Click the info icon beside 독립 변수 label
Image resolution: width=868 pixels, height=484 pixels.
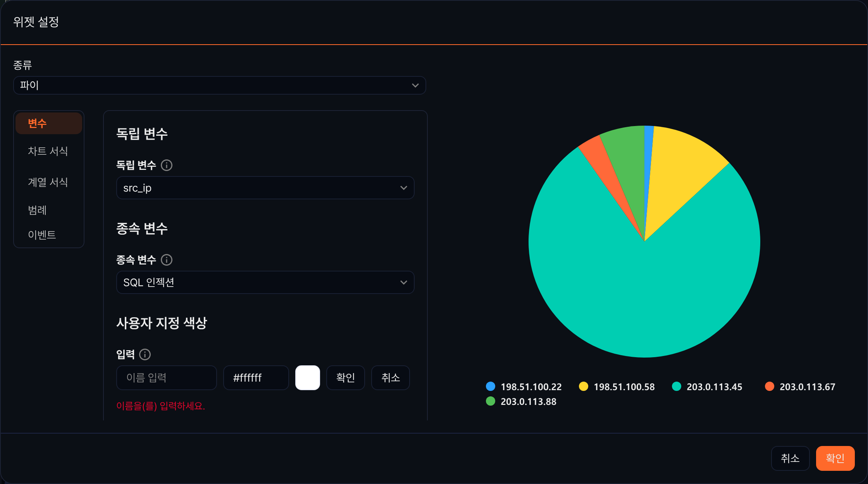(167, 165)
